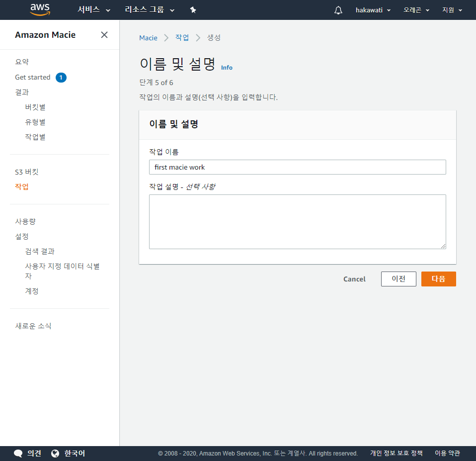Grab the textarea resize handle
Viewport: 476px width, 461px height.
(x=443, y=246)
